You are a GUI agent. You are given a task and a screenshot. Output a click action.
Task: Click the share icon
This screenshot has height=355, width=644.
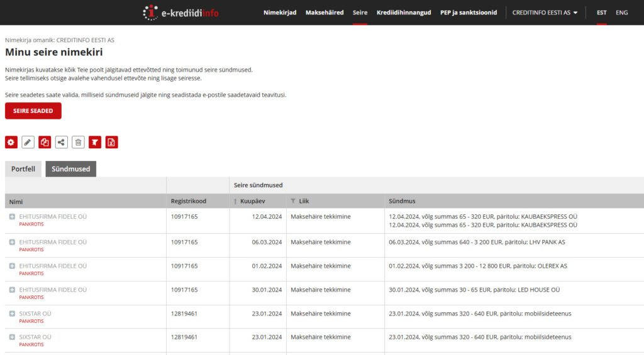[61, 143]
